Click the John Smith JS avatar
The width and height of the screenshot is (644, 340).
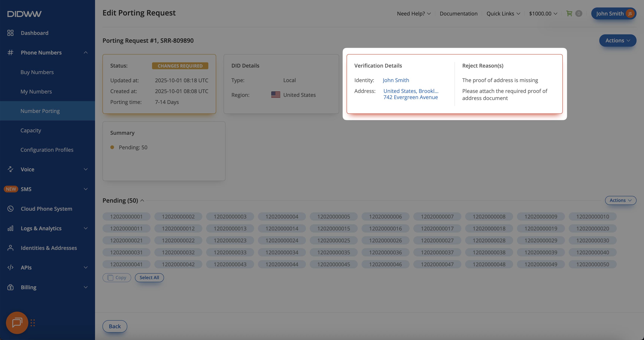click(630, 13)
